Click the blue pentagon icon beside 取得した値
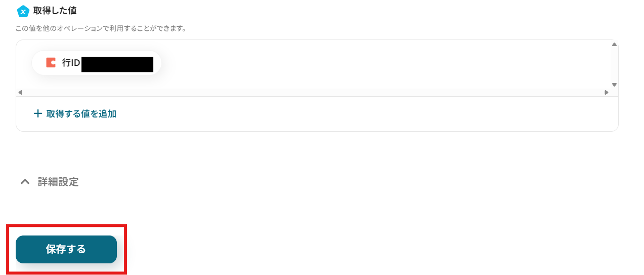 23,11
